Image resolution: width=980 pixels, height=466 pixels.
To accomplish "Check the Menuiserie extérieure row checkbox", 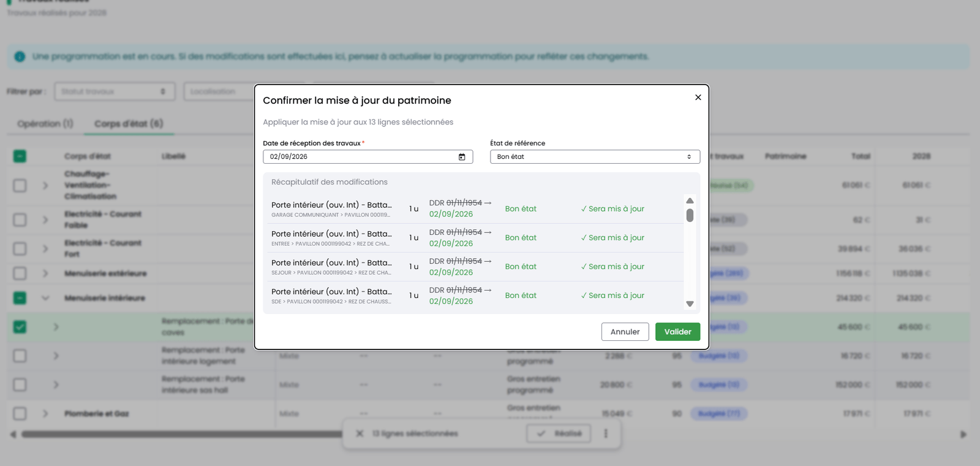I will [20, 273].
